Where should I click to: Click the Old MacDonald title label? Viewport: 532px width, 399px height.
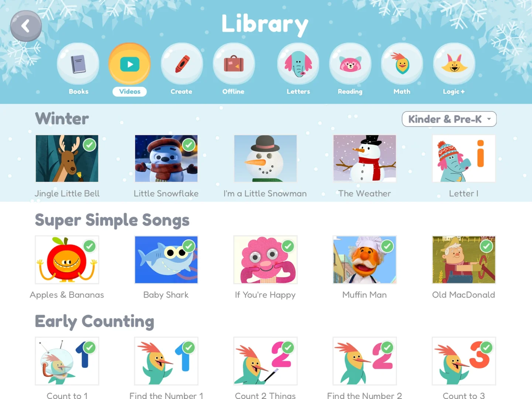tap(464, 295)
